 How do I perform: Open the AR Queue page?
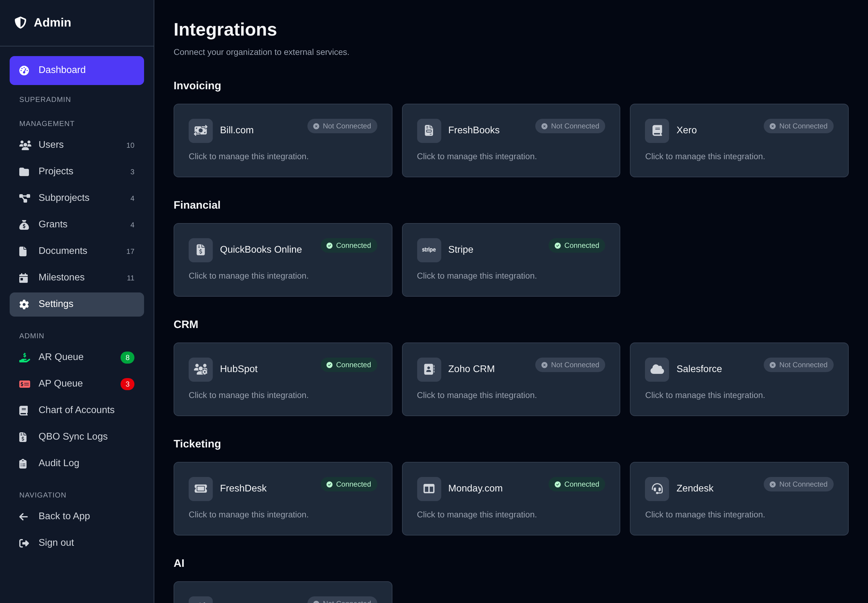(x=77, y=357)
